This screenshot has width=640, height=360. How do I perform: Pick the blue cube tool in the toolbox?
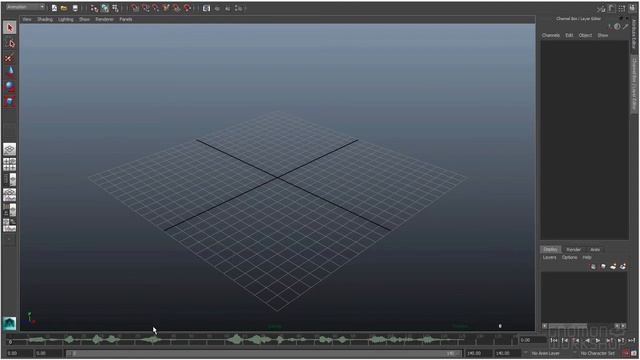point(10,101)
